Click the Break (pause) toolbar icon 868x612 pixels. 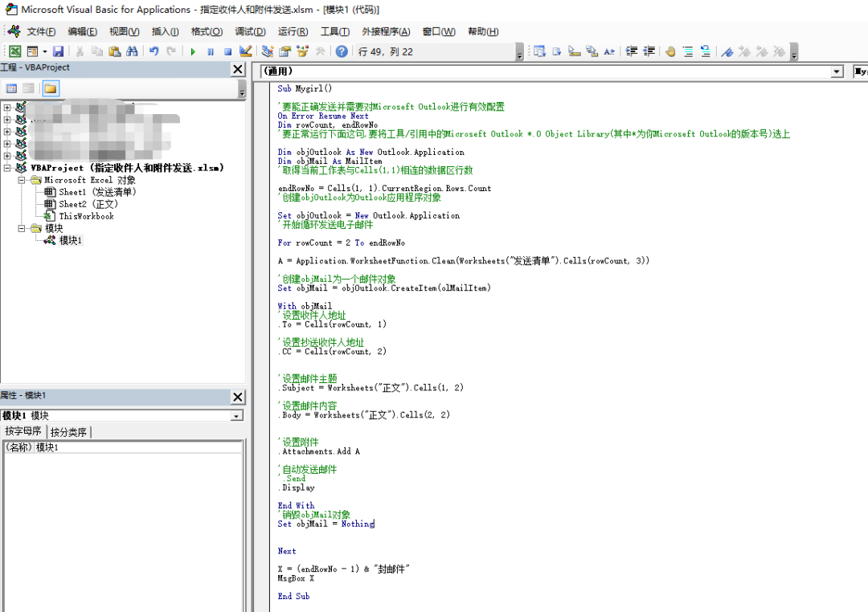click(211, 51)
